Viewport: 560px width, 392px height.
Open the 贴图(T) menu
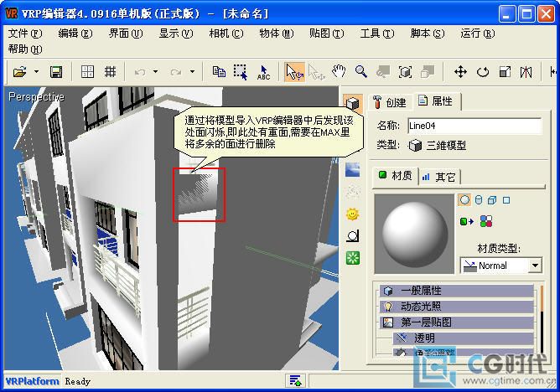point(327,34)
